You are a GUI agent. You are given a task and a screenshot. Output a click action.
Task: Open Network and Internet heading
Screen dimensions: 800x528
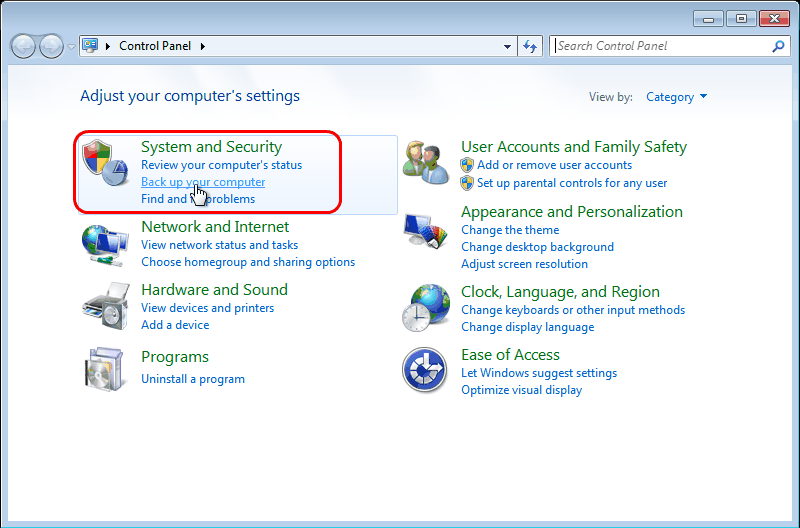[215, 227]
